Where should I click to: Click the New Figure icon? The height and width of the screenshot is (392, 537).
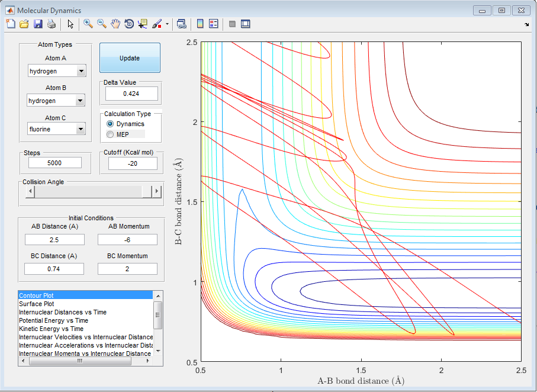point(10,24)
